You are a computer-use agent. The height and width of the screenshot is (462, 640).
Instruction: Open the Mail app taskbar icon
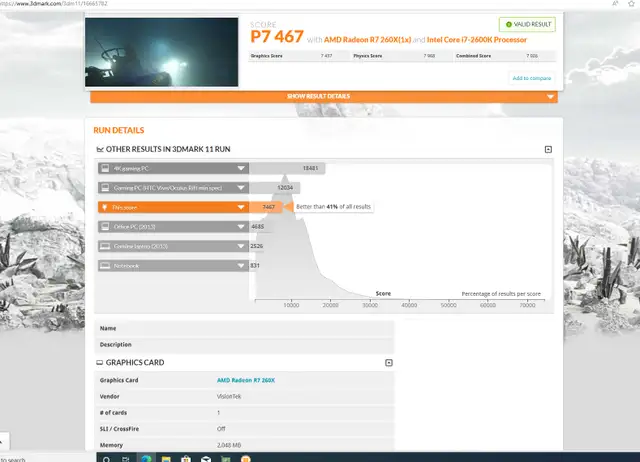point(206,459)
